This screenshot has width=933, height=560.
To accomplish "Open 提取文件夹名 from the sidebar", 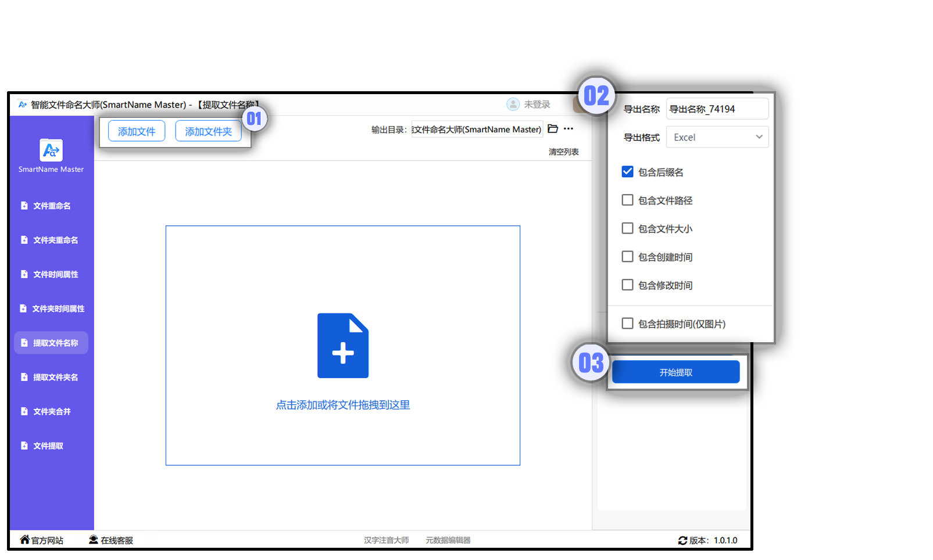I will (x=55, y=377).
